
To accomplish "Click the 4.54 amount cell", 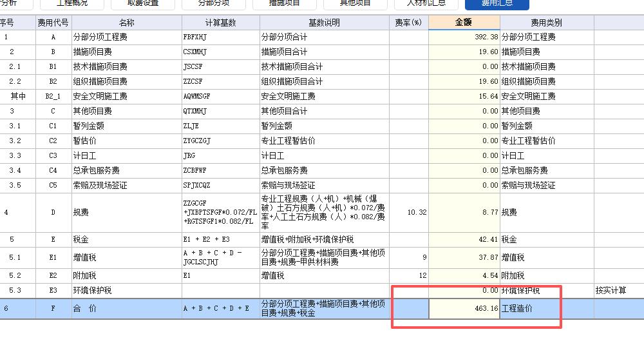I will [x=464, y=275].
